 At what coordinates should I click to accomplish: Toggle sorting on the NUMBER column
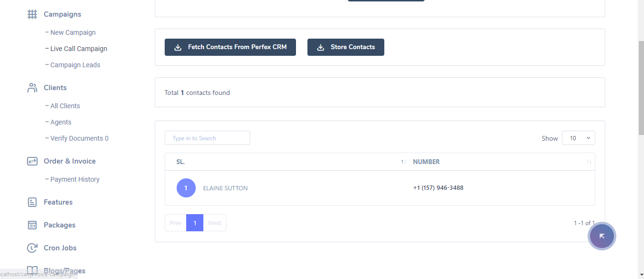[588, 162]
